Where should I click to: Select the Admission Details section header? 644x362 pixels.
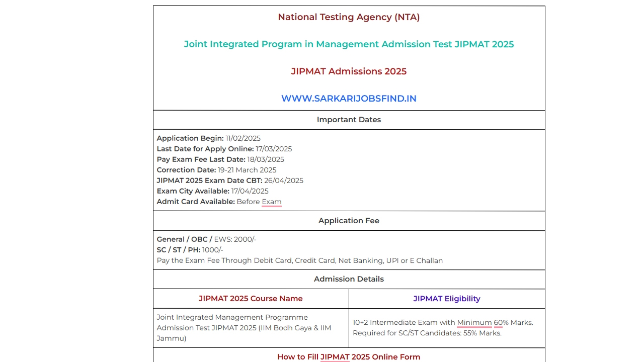(349, 279)
